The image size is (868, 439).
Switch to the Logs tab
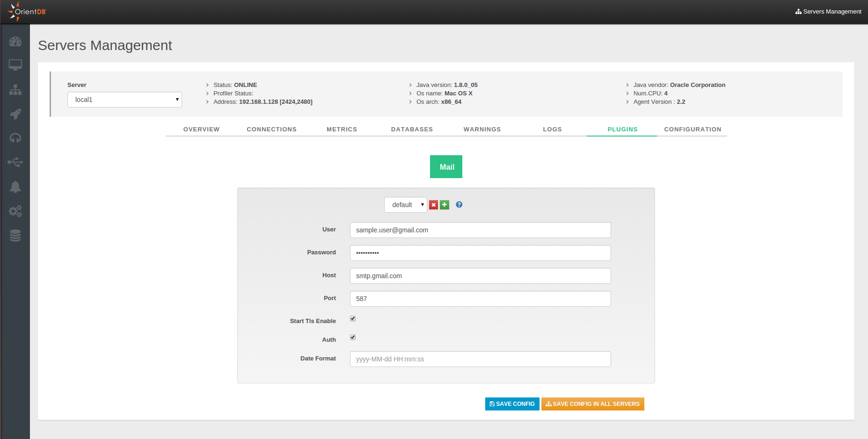pos(552,130)
